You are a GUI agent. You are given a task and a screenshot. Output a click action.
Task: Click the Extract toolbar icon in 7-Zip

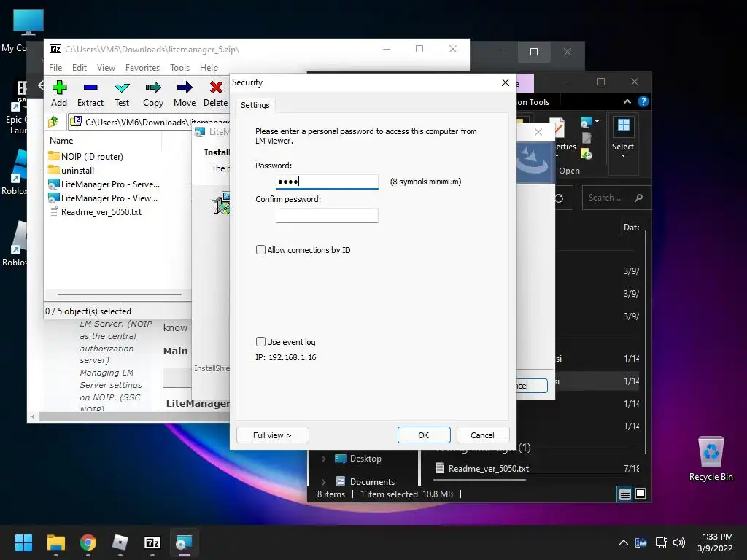(x=90, y=94)
